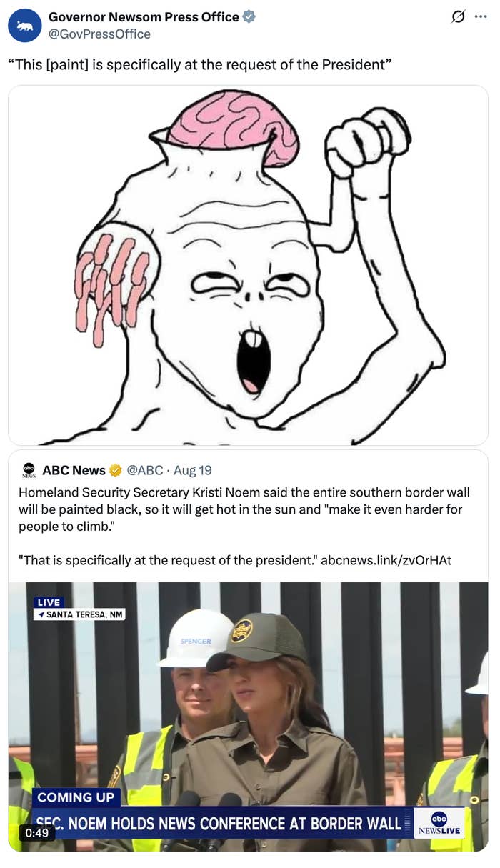Open the Aug 19 timestamp link
Viewport: 500px width, 868px height.
tap(193, 470)
